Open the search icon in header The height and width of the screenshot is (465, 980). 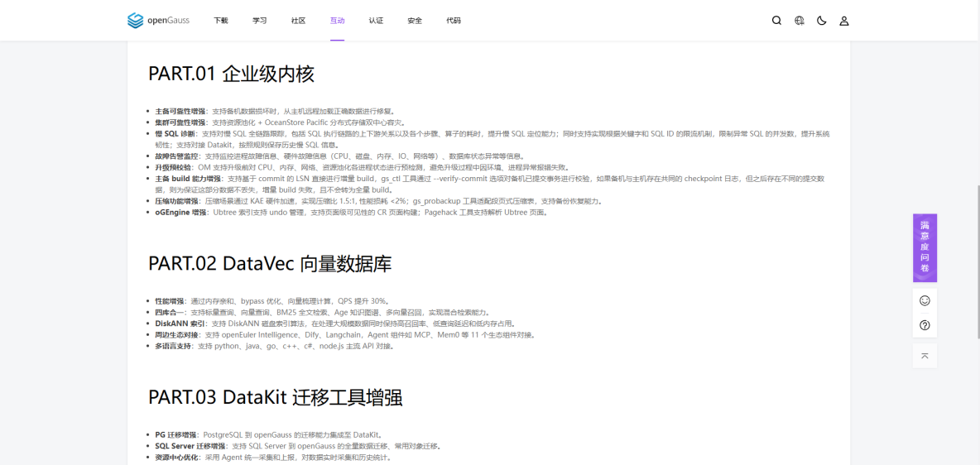776,21
